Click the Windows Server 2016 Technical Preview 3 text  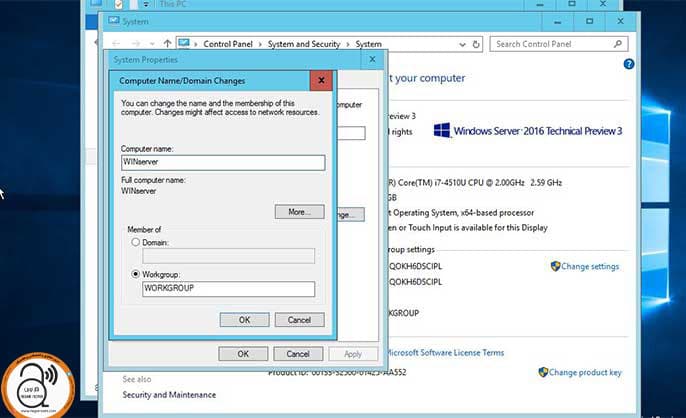coord(538,130)
